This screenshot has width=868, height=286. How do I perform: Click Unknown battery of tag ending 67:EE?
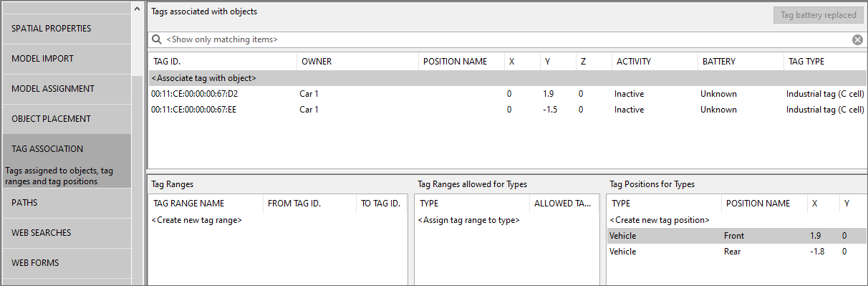click(718, 110)
